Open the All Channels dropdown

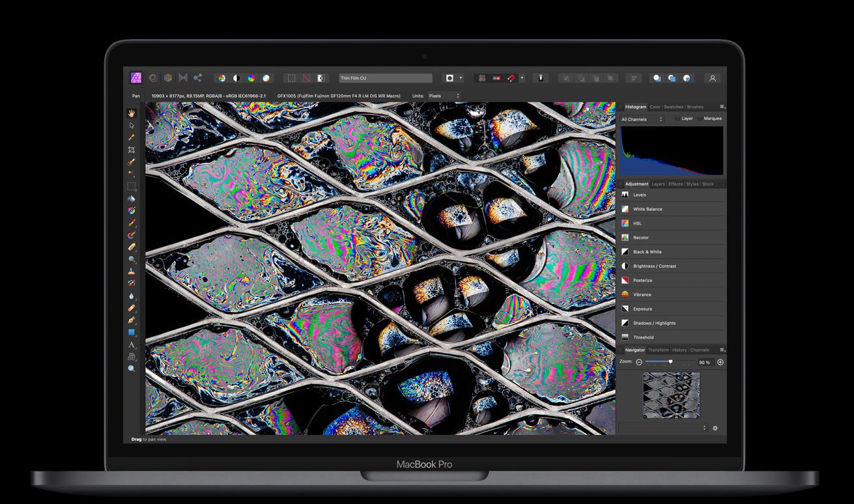click(642, 119)
